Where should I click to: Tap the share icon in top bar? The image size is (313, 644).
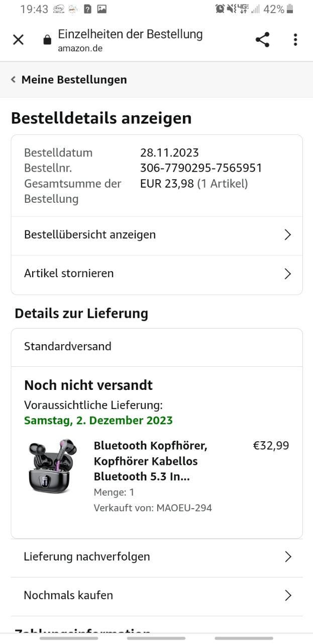[x=262, y=40]
